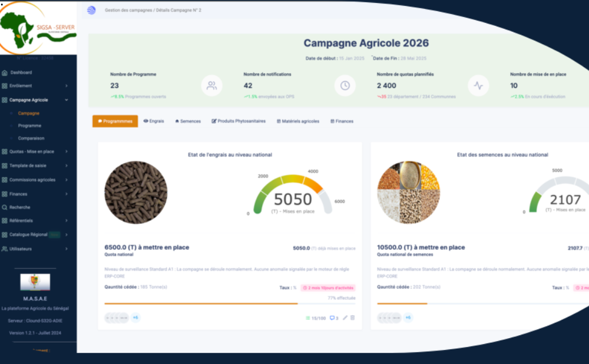This screenshot has width=589, height=364.
Task: Select Semences from the tab bar
Action: pos(188,121)
